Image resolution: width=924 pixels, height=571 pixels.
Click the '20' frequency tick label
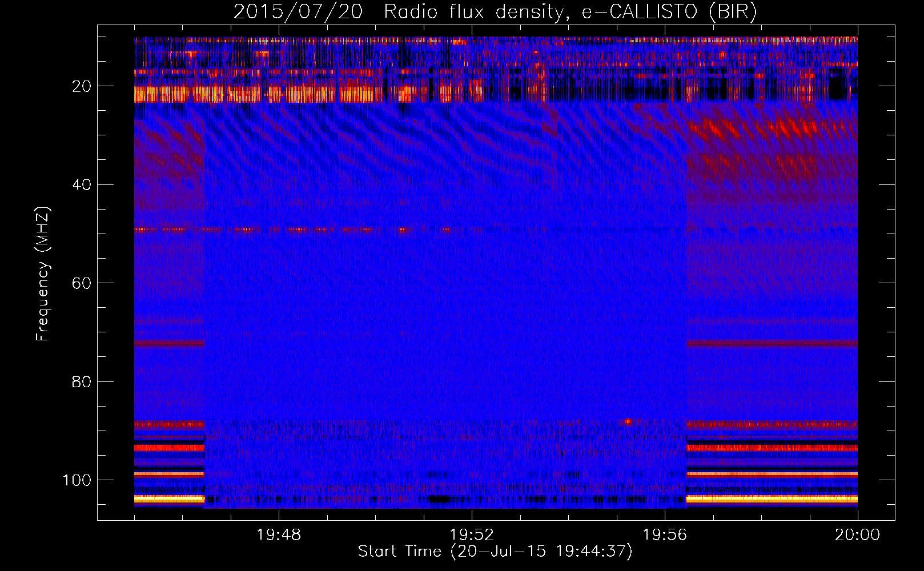[82, 86]
